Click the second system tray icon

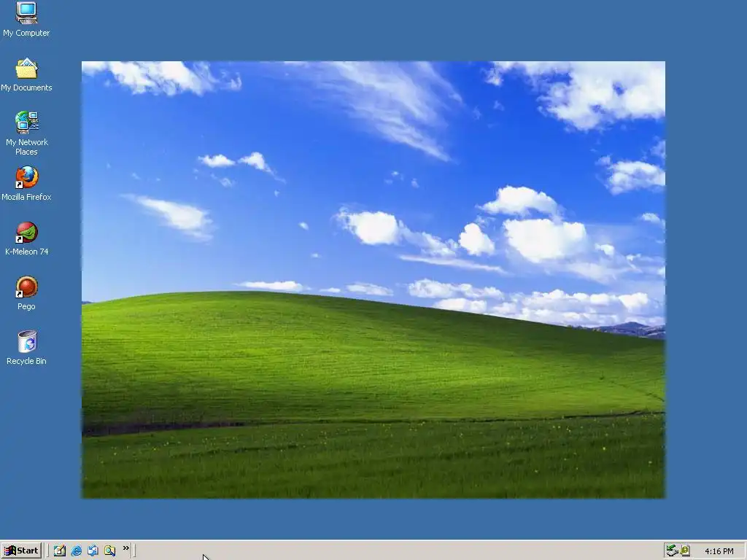(686, 551)
